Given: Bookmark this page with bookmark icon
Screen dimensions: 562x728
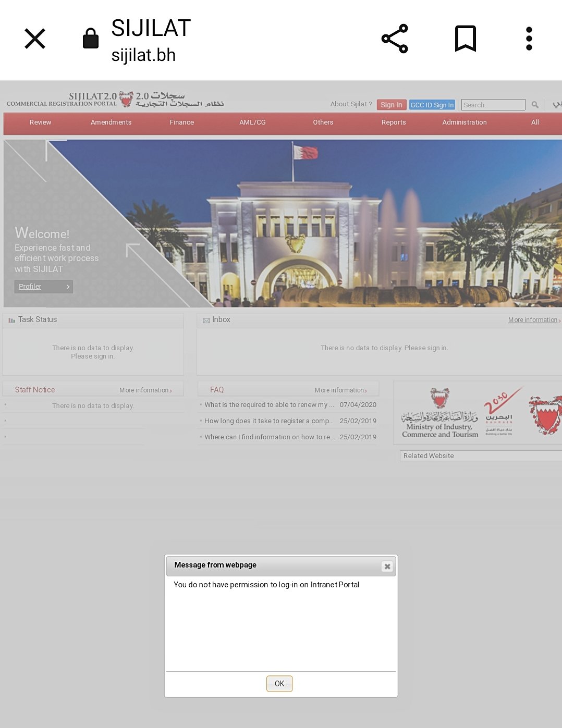Looking at the screenshot, I should (465, 39).
